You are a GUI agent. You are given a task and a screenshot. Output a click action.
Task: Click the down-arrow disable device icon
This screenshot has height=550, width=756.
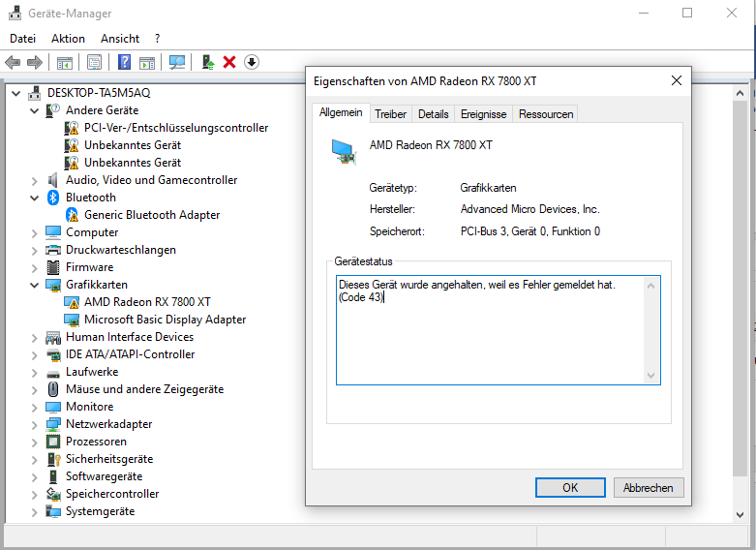(252, 62)
